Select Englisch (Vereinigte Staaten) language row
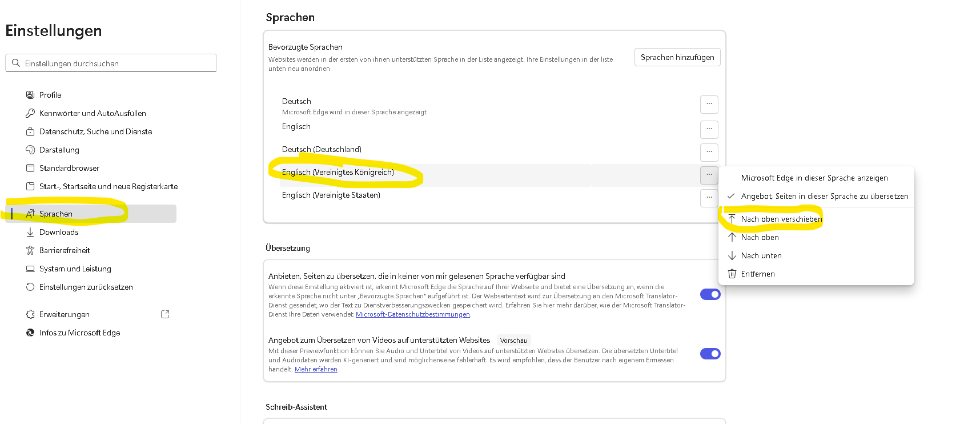Image resolution: width=980 pixels, height=424 pixels. pyautogui.click(x=331, y=195)
